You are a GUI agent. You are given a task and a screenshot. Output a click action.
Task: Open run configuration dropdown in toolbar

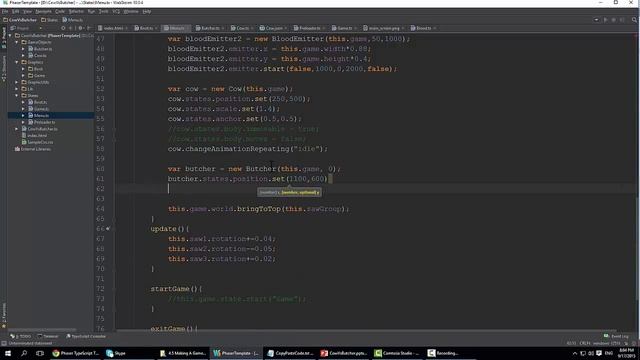[596, 20]
